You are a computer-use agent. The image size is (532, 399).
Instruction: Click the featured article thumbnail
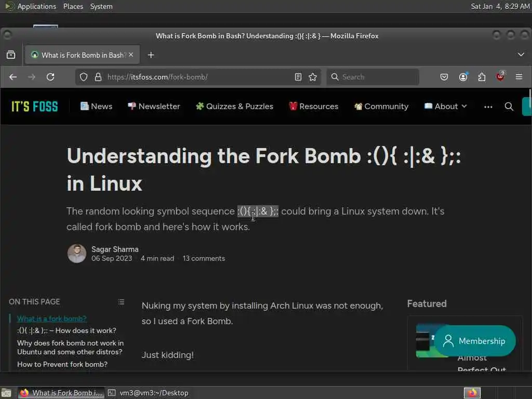[x=426, y=341]
